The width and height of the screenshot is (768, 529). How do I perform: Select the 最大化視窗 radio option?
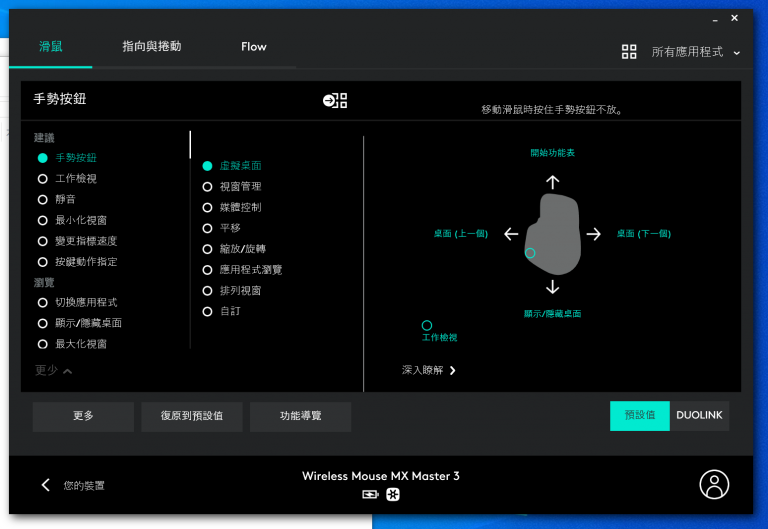tap(72, 344)
